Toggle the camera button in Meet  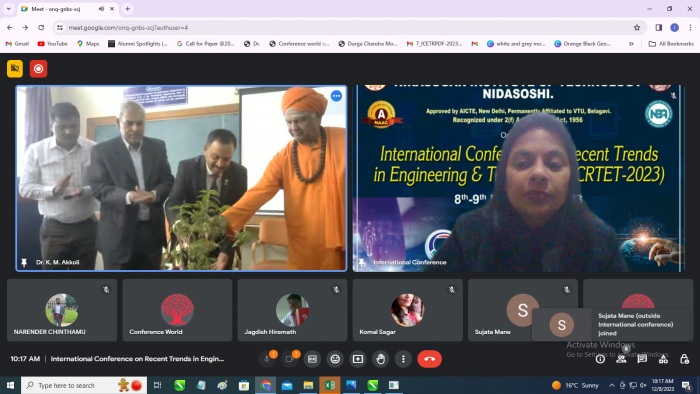[x=289, y=359]
